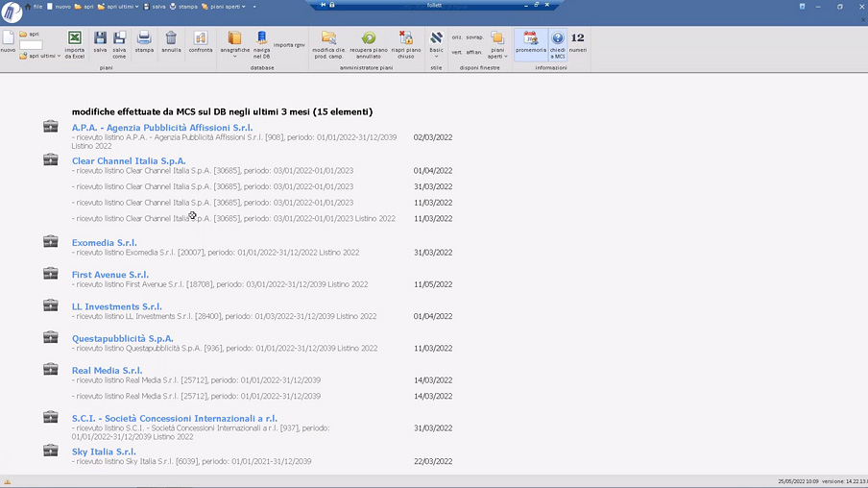Open the Clear Channel Italia S.p.A. link
This screenshot has height=488, width=868.
coord(129,161)
